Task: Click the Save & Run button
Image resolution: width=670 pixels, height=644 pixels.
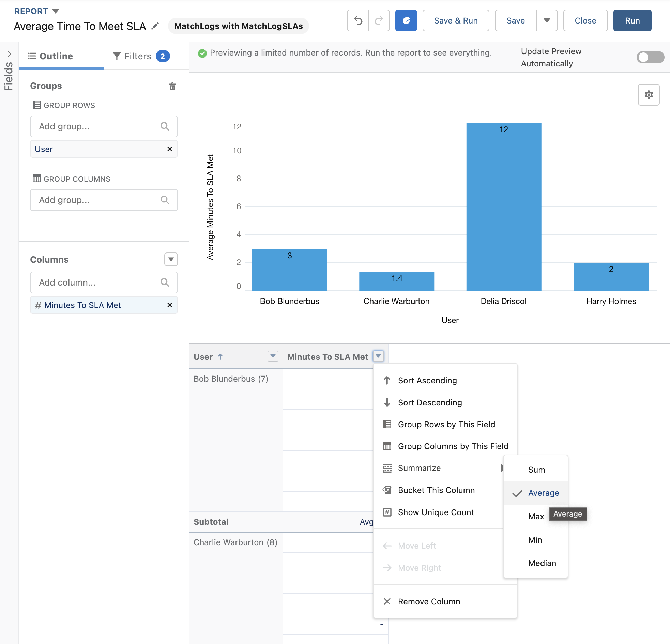Action: coord(455,20)
